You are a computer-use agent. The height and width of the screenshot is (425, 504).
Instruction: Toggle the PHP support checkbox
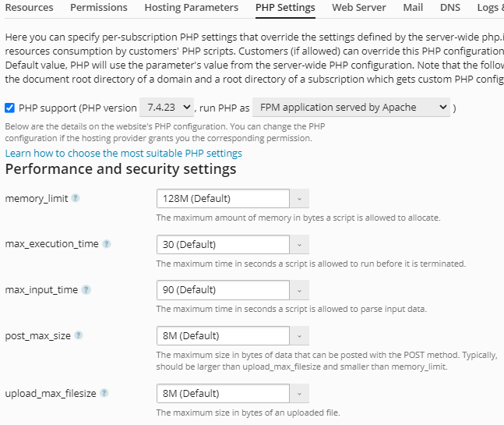(x=9, y=108)
